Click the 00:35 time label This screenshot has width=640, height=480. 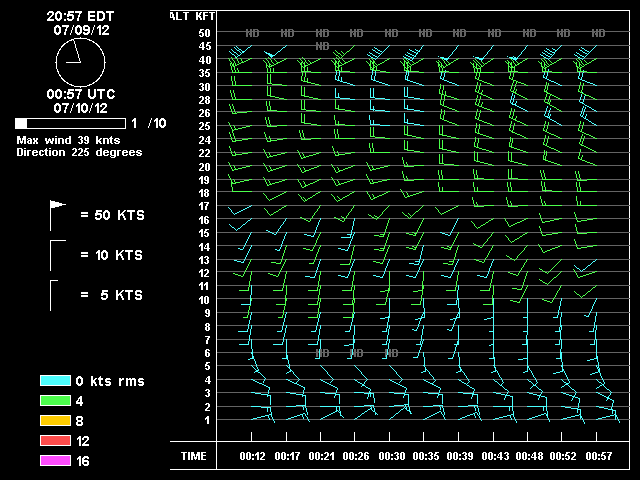pyautogui.click(x=426, y=456)
